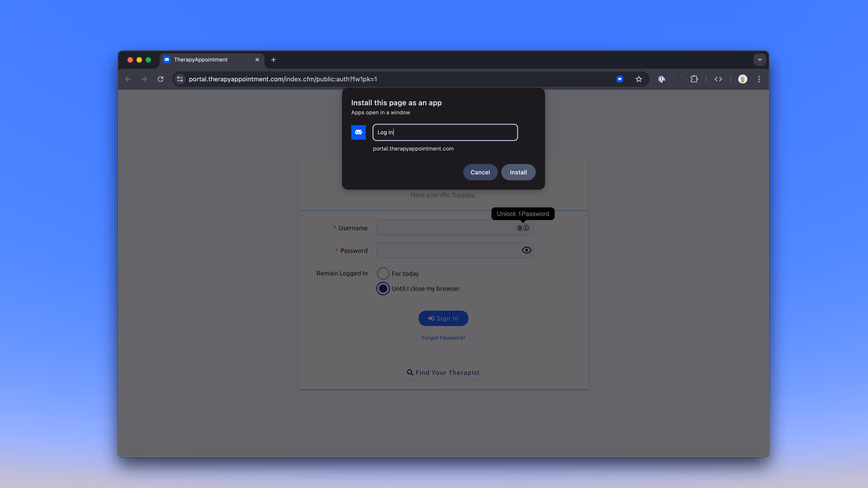The image size is (868, 488).
Task: Click the green maximize window button
Action: coord(148,60)
